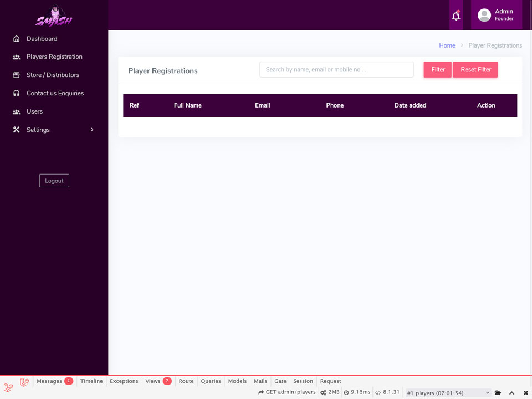Screen dimensions: 532x399
Task: Open the Messages tab in debugbar
Action: click(x=54, y=381)
